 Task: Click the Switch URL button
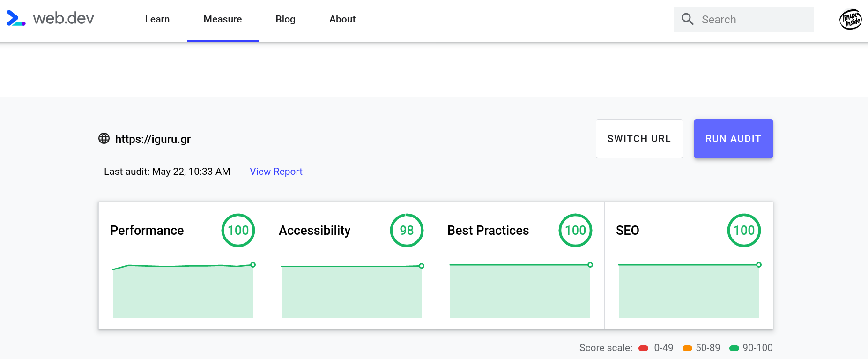point(639,139)
